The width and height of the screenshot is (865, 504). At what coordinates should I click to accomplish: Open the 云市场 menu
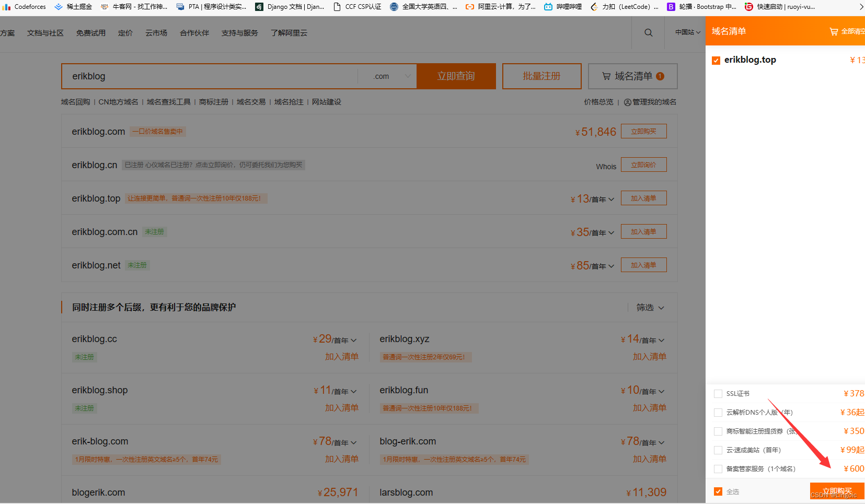click(x=156, y=33)
